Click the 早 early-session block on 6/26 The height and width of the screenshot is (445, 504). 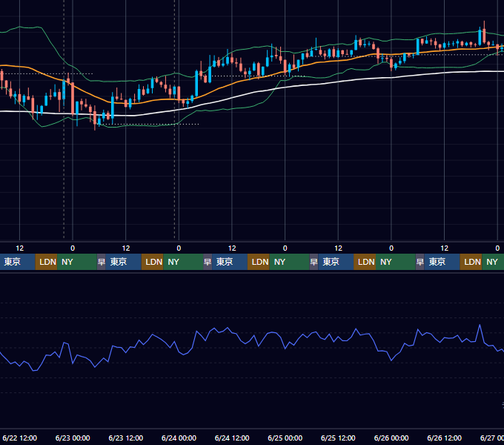[x=420, y=262]
